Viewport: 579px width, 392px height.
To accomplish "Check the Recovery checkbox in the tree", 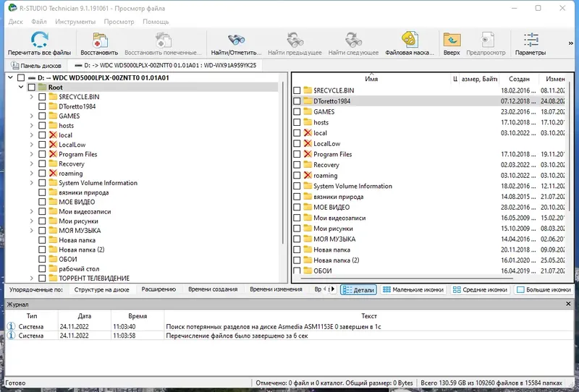I will pyautogui.click(x=42, y=164).
